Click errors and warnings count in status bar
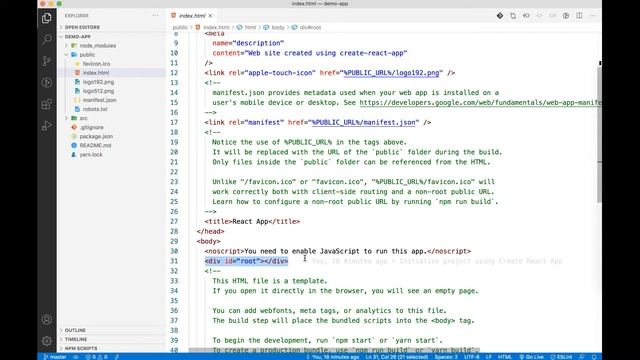 (96, 357)
